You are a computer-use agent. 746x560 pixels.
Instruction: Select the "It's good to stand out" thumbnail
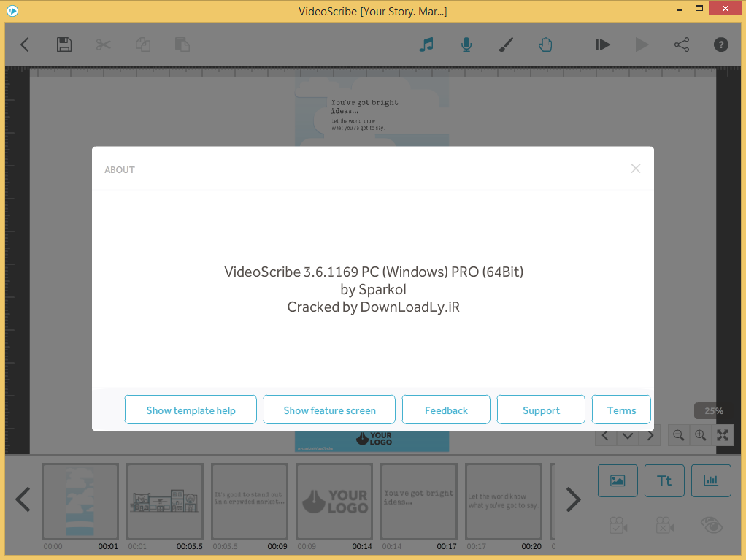pyautogui.click(x=250, y=502)
